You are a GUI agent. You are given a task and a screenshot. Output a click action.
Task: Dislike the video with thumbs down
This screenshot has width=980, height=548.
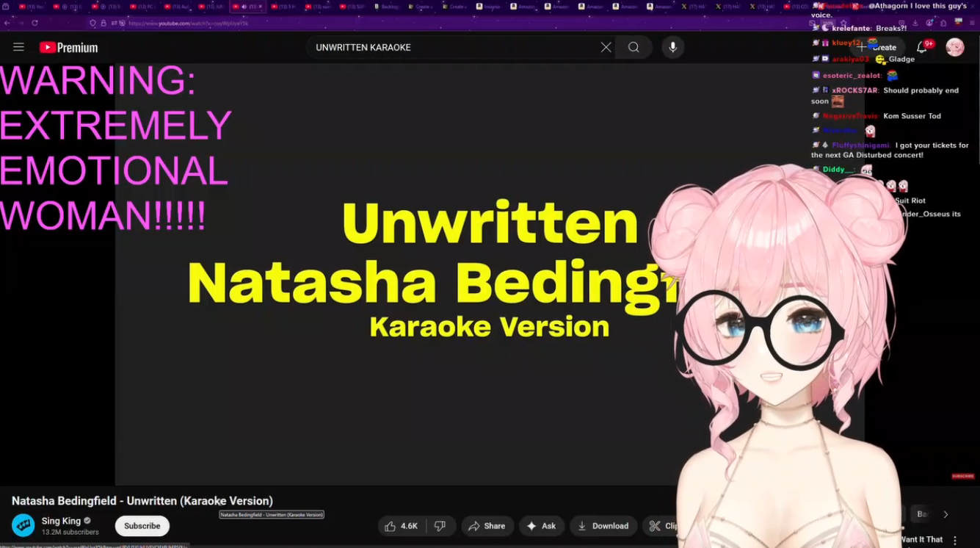pyautogui.click(x=440, y=526)
